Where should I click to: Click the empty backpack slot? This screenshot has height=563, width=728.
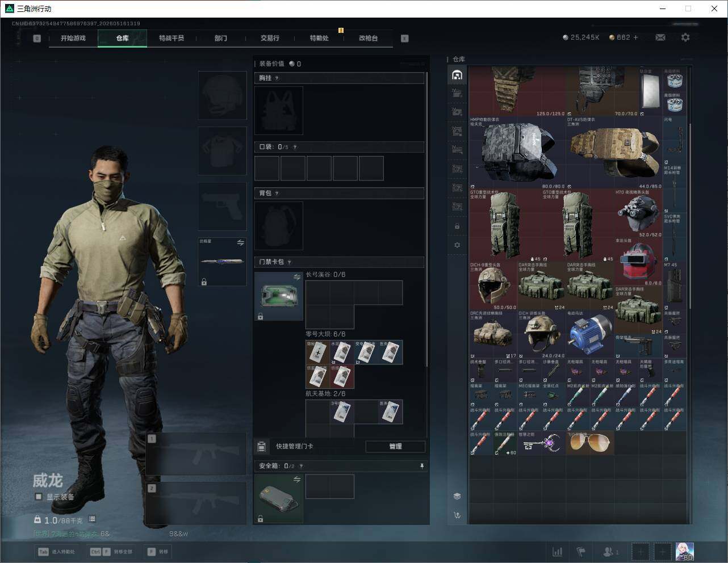(x=279, y=226)
